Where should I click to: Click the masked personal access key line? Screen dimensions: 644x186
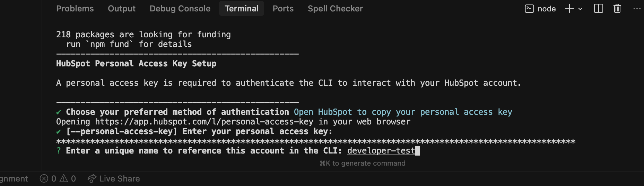[315, 141]
